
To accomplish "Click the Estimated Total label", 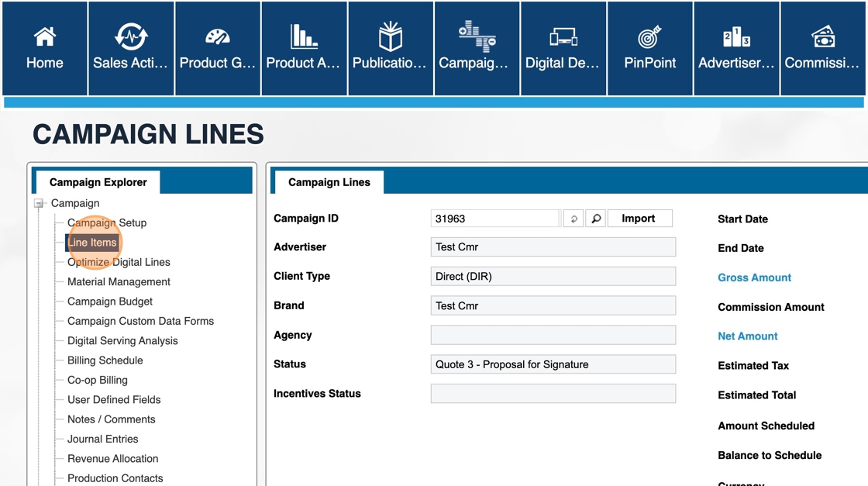I will pyautogui.click(x=756, y=395).
